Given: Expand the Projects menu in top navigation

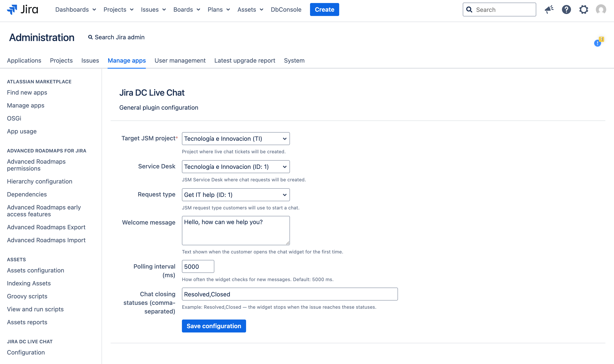Looking at the screenshot, I should click(x=118, y=9).
